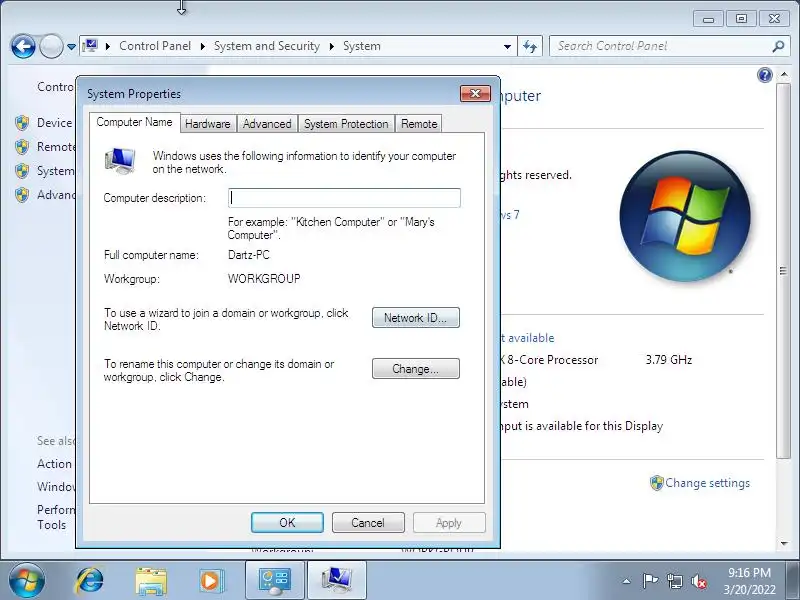The image size is (800, 600).
Task: Open Windows Explorer folder taskbar icon
Action: tap(151, 581)
